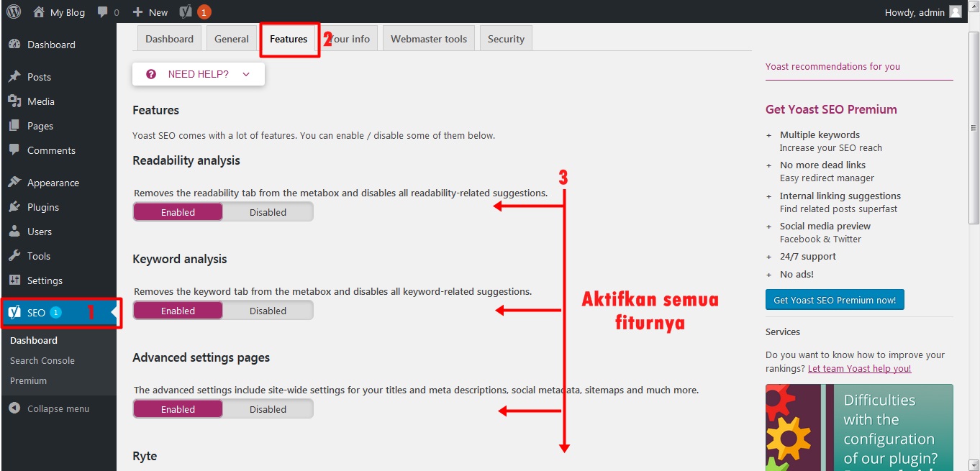The width and height of the screenshot is (980, 471).
Task: Open the Tools menu
Action: tap(38, 256)
